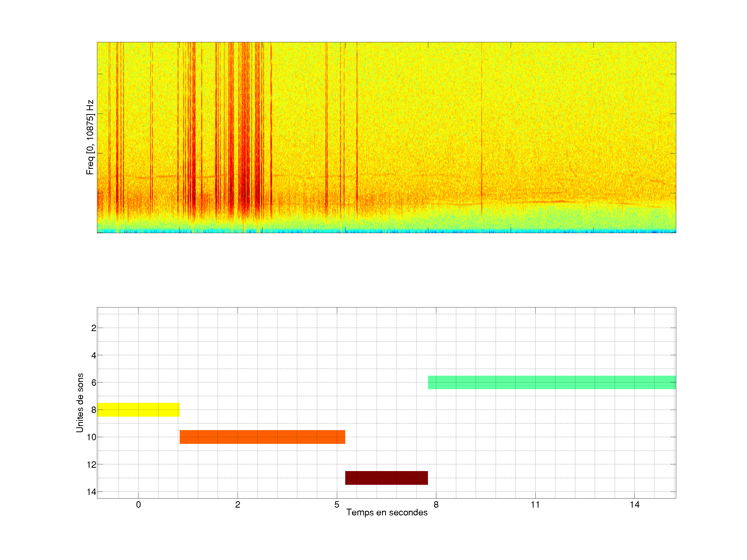Image resolution: width=747 pixels, height=560 pixels.
Task: Click the vertical axis tick label 10
Action: pyautogui.click(x=92, y=437)
